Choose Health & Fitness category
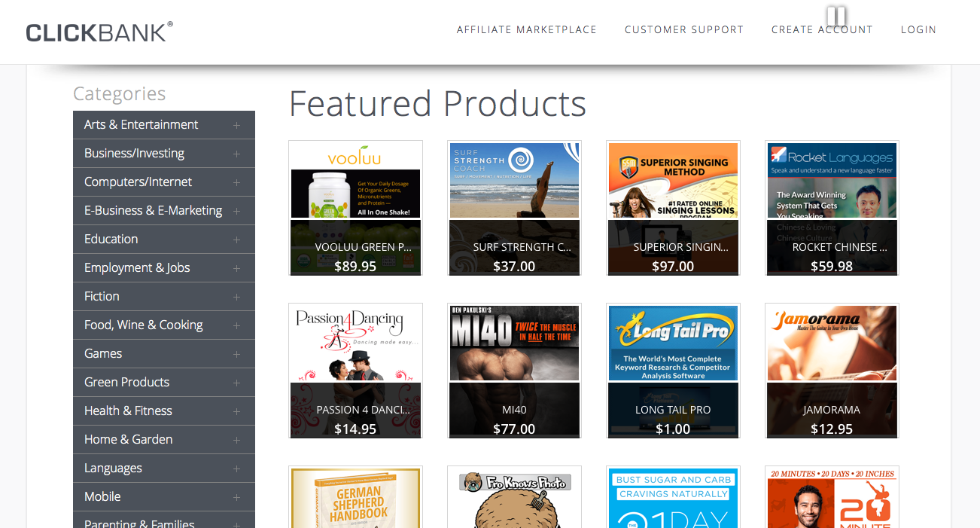Screen dimensions: 980x528 point(164,411)
